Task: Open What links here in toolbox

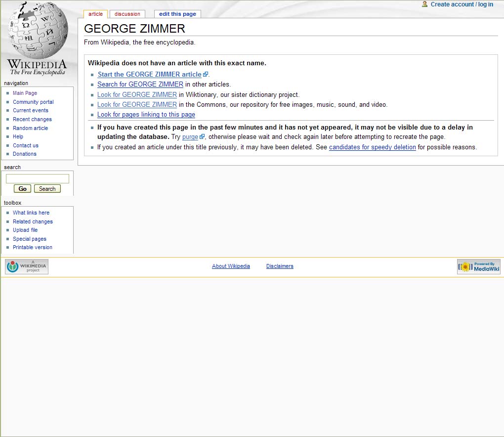Action: 31,213
